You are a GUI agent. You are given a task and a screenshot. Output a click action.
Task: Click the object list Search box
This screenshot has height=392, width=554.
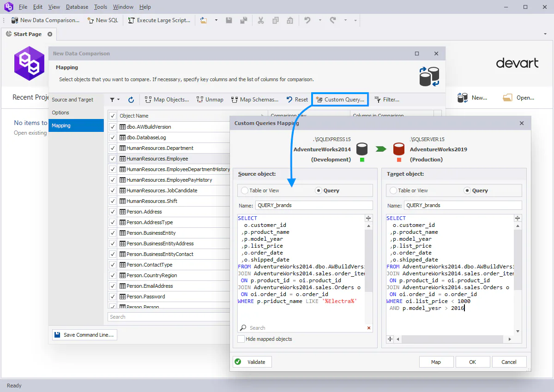tap(169, 317)
